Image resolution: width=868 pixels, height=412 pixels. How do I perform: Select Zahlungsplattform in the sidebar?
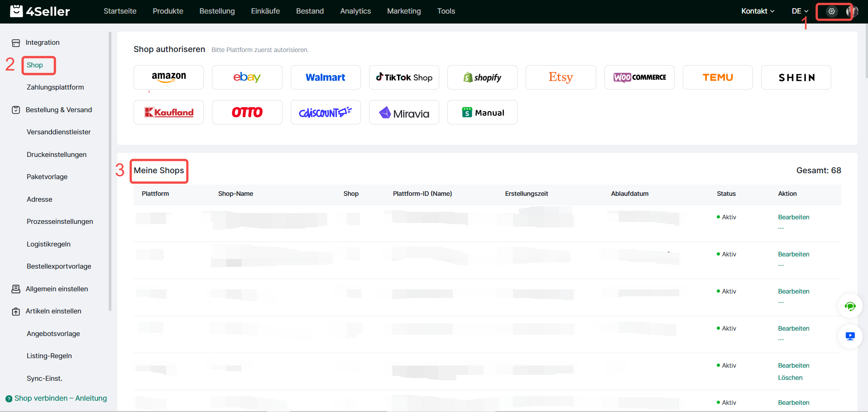[55, 87]
